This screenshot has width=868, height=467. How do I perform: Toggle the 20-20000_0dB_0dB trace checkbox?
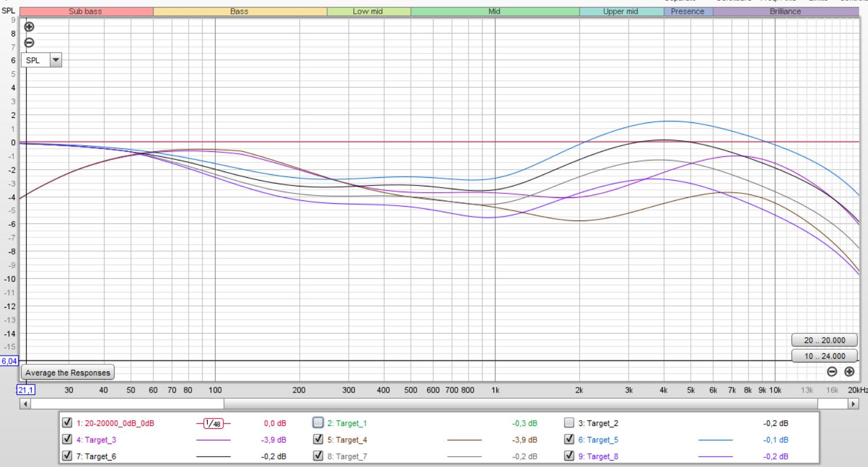(x=68, y=423)
